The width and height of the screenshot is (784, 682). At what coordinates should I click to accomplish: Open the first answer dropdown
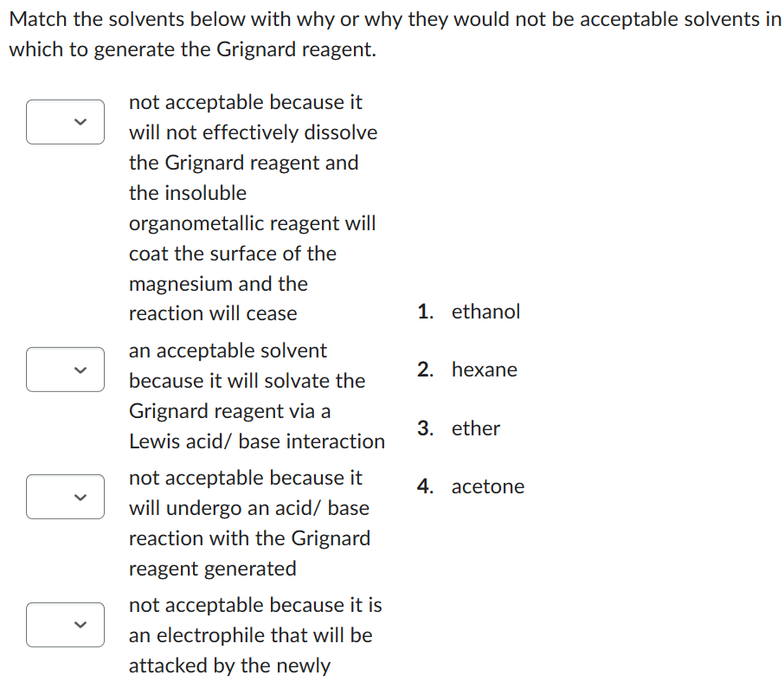tap(65, 122)
